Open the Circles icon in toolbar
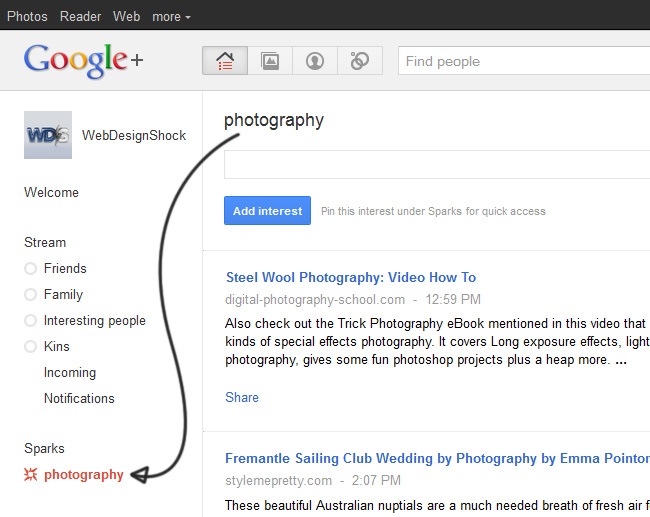The height and width of the screenshot is (517, 650). (360, 61)
